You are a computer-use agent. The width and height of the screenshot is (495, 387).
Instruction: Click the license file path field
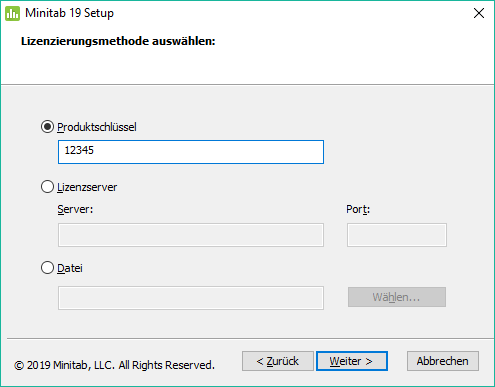(x=191, y=298)
